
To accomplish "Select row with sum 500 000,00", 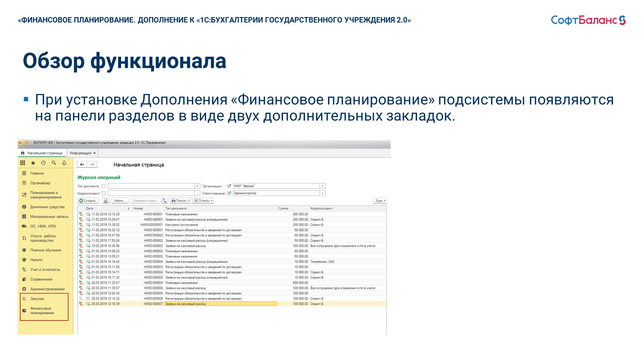I will [232, 283].
